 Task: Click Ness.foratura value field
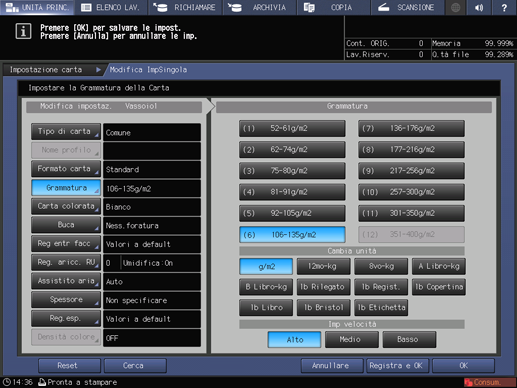point(152,226)
